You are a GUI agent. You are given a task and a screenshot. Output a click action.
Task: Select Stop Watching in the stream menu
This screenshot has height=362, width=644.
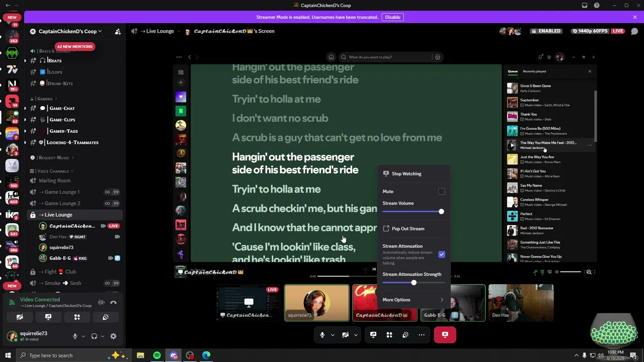pyautogui.click(x=414, y=173)
